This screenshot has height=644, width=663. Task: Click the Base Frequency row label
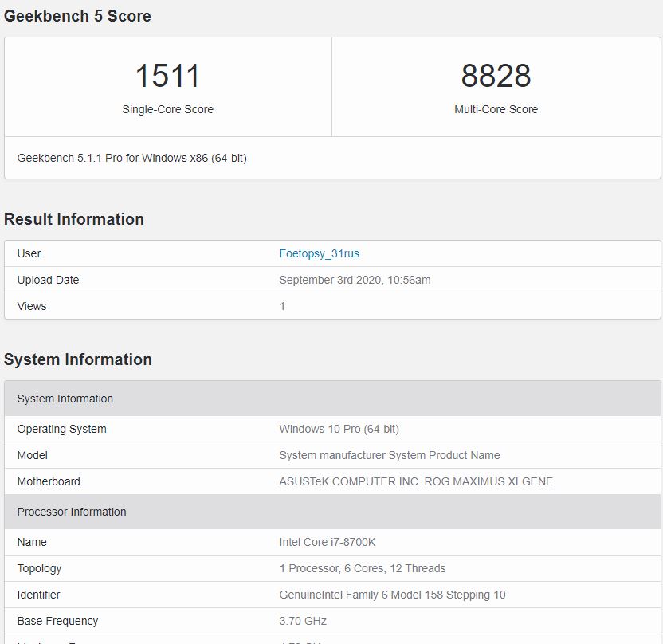click(x=57, y=621)
